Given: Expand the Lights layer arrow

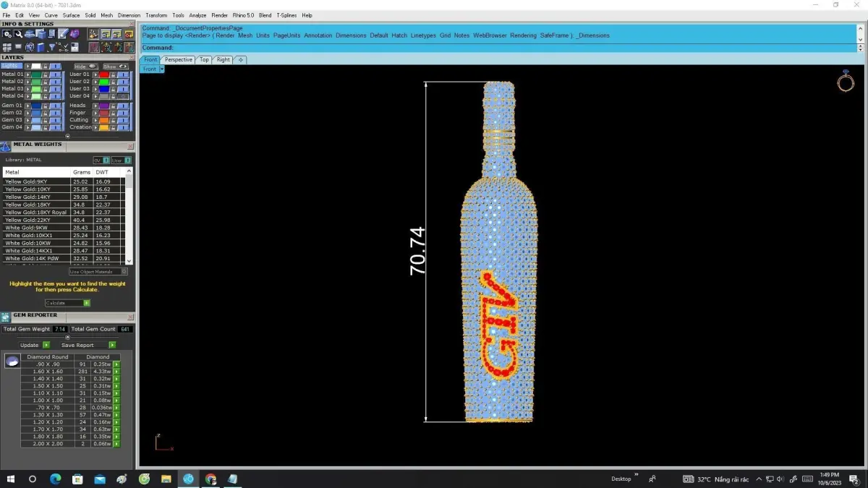Looking at the screenshot, I should pos(27,67).
